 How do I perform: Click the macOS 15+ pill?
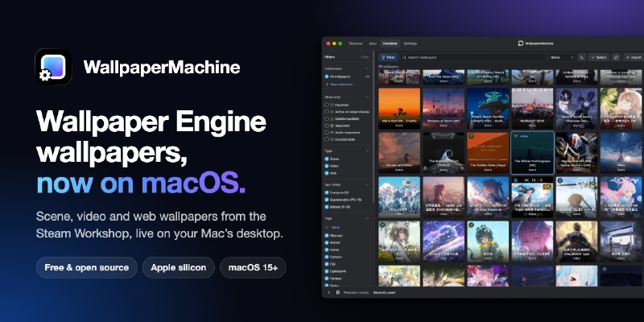click(x=253, y=268)
